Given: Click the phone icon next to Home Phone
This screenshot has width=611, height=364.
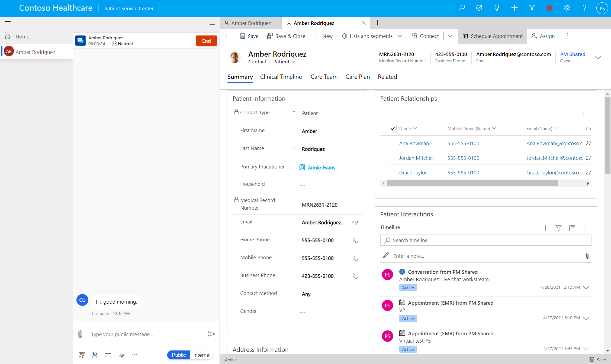Looking at the screenshot, I should click(x=356, y=240).
